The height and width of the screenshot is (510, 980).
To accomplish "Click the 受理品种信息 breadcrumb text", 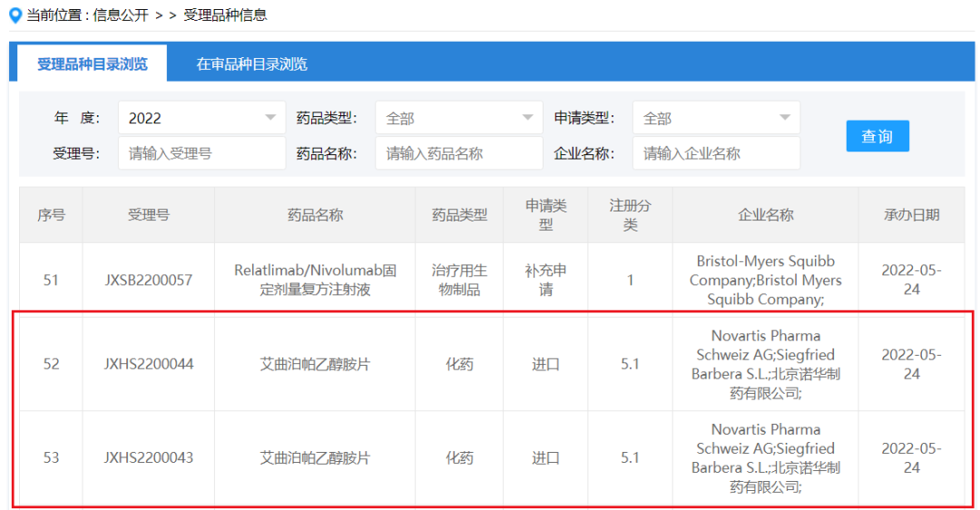I will pos(225,15).
